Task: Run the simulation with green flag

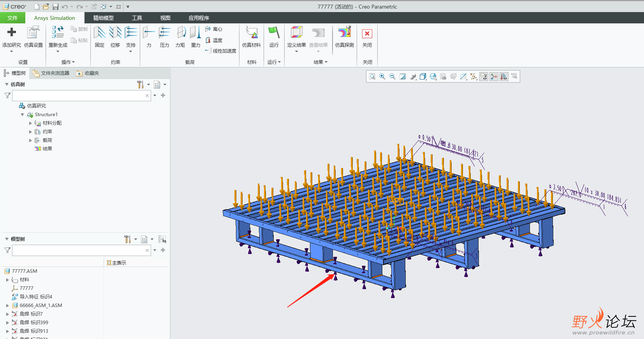Action: click(274, 32)
